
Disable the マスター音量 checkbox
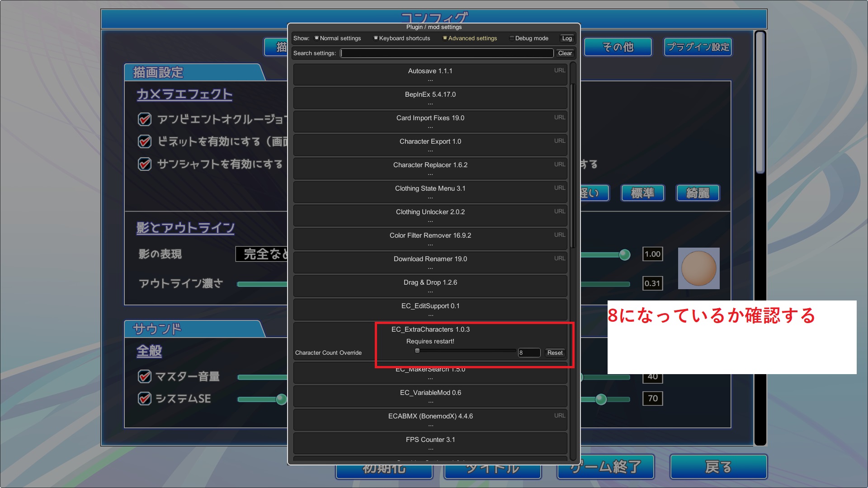pos(144,376)
